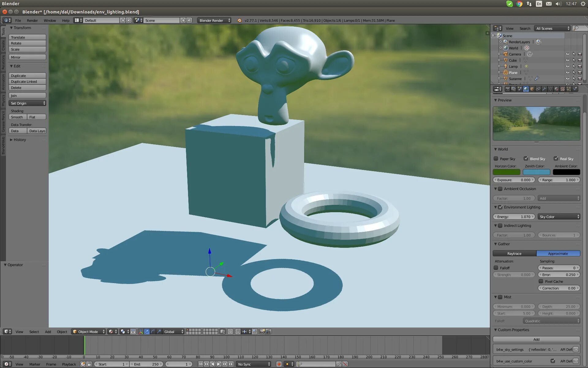588x368 pixels.
Task: Open the Object Mode dropdown
Action: (88, 332)
